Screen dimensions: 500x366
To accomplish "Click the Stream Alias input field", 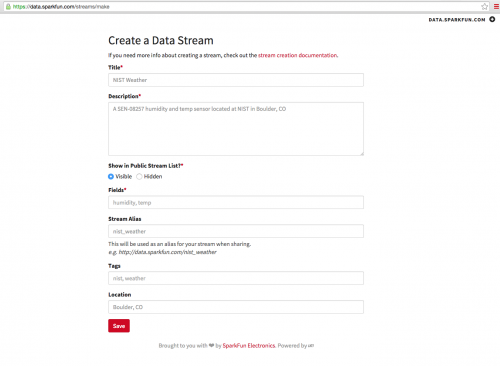I will click(236, 231).
